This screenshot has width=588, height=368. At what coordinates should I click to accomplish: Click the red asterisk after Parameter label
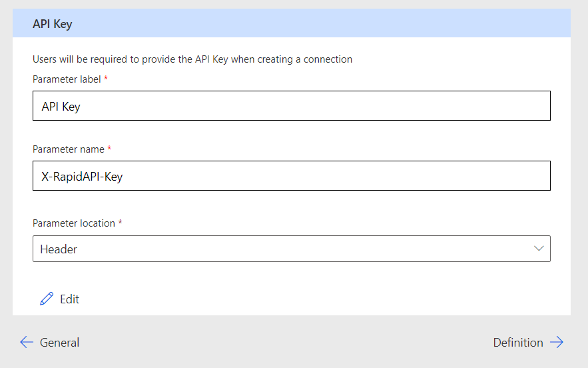pyautogui.click(x=106, y=79)
